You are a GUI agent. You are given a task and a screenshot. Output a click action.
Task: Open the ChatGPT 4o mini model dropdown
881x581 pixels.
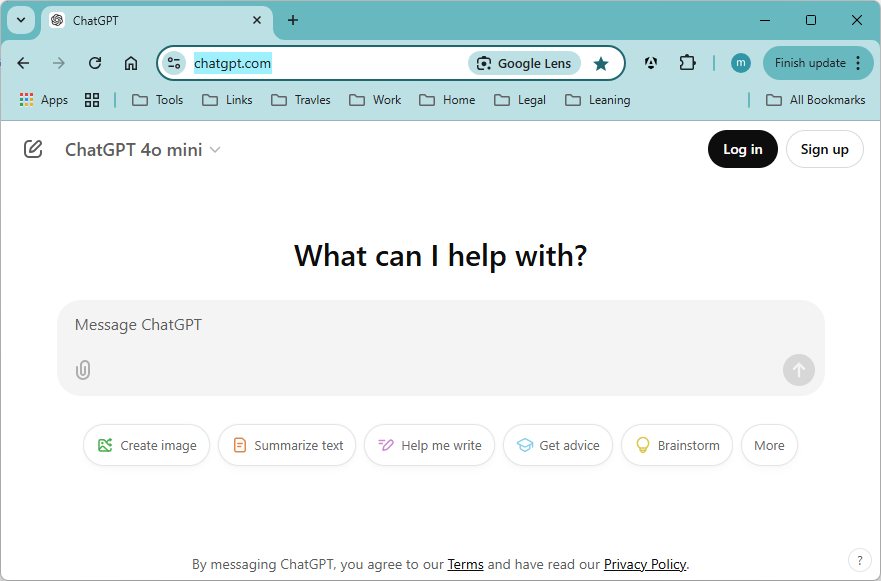tap(143, 150)
